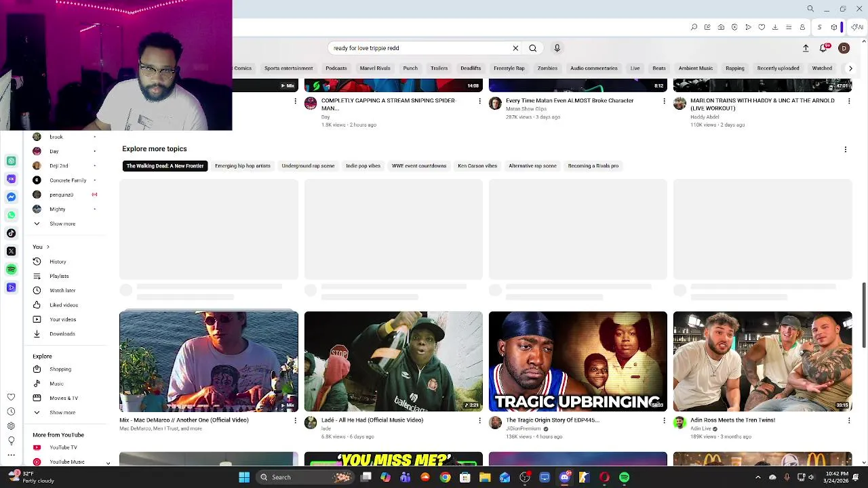
Task: Open the penguinz0 subscription channel
Action: 61,195
